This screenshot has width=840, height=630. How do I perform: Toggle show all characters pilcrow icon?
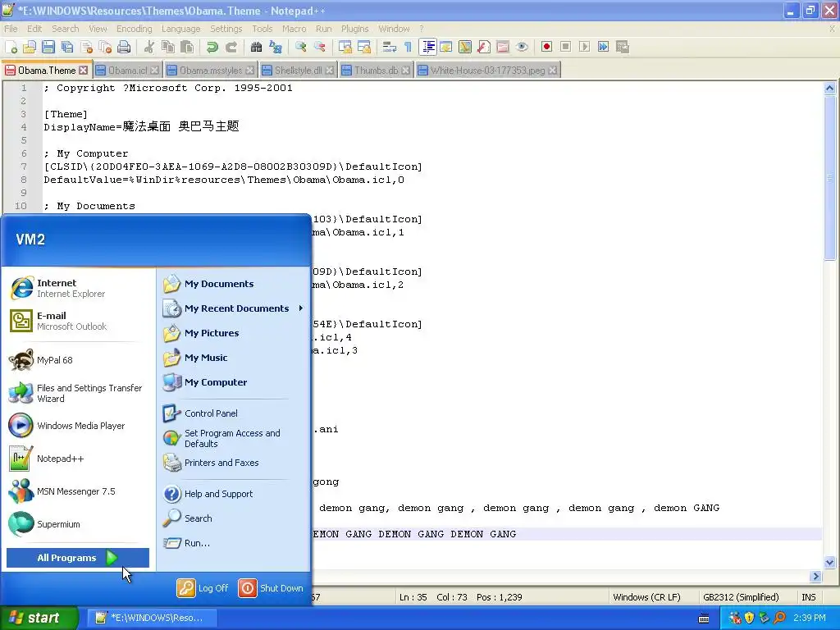(409, 47)
